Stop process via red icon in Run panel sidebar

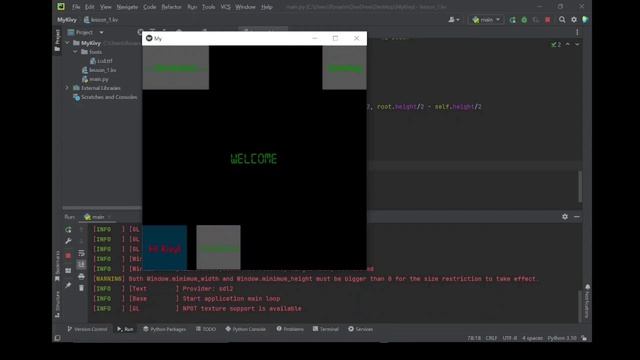(68, 256)
